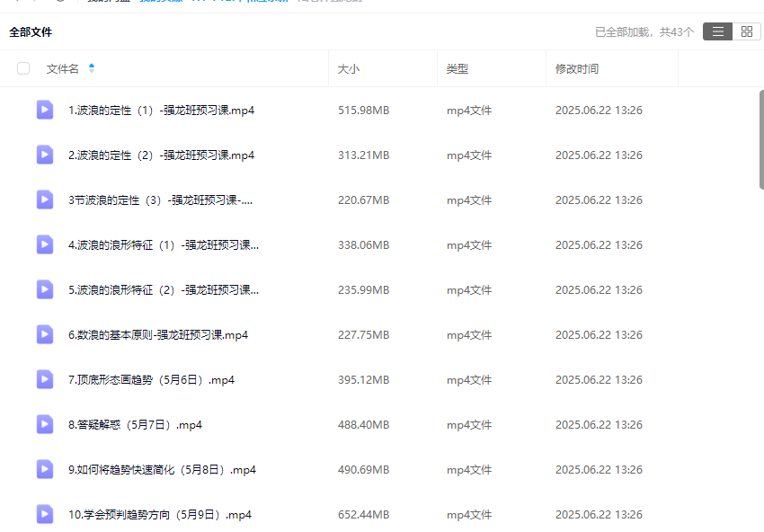Toggle the select-all checkbox in the header row

pyautogui.click(x=22, y=67)
